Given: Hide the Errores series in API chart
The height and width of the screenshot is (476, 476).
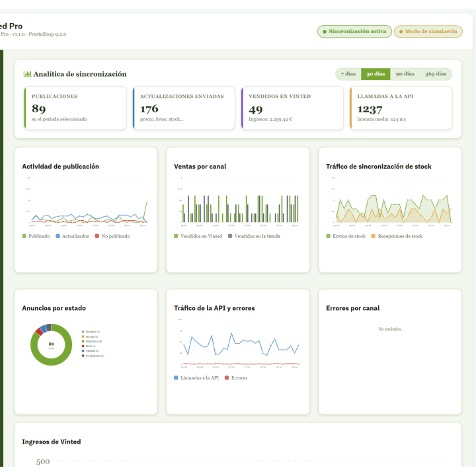Looking at the screenshot, I should pos(236,378).
